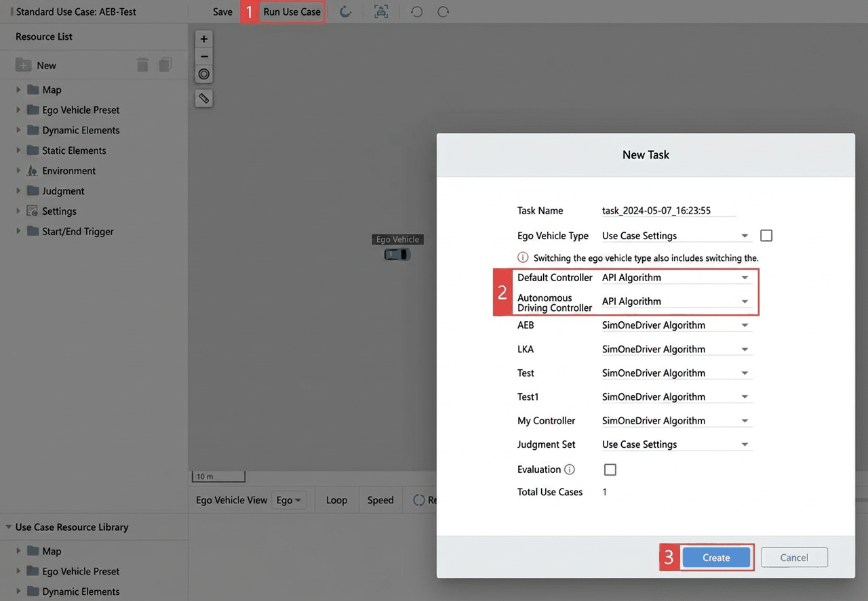868x601 pixels.
Task: Select the Environment tree row
Action: tap(94, 171)
